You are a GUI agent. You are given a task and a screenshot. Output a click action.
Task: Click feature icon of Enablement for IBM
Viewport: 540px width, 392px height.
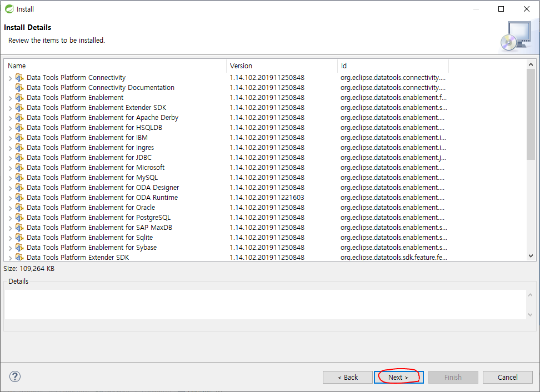tap(19, 137)
